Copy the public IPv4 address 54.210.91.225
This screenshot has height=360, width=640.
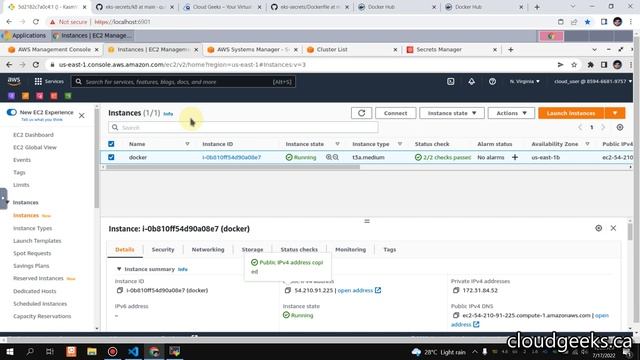coord(288,290)
